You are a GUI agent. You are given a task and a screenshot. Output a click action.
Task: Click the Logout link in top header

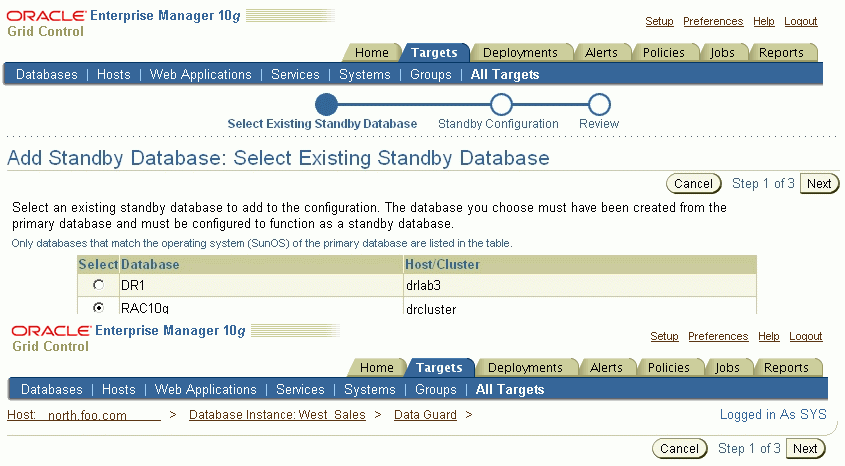coord(800,22)
